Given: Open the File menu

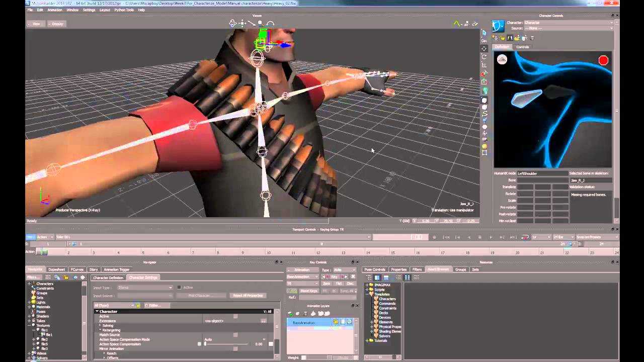Looking at the screenshot, I should click(31, 10).
